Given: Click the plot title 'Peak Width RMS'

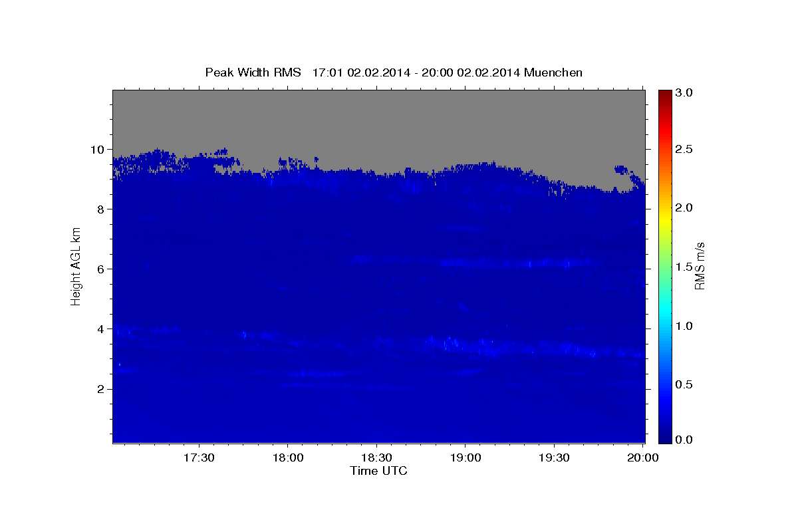Looking at the screenshot, I should (x=253, y=72).
